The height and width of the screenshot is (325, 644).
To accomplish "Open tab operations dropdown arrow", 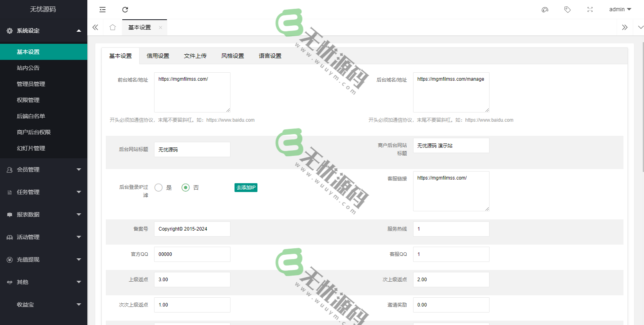I will point(640,27).
